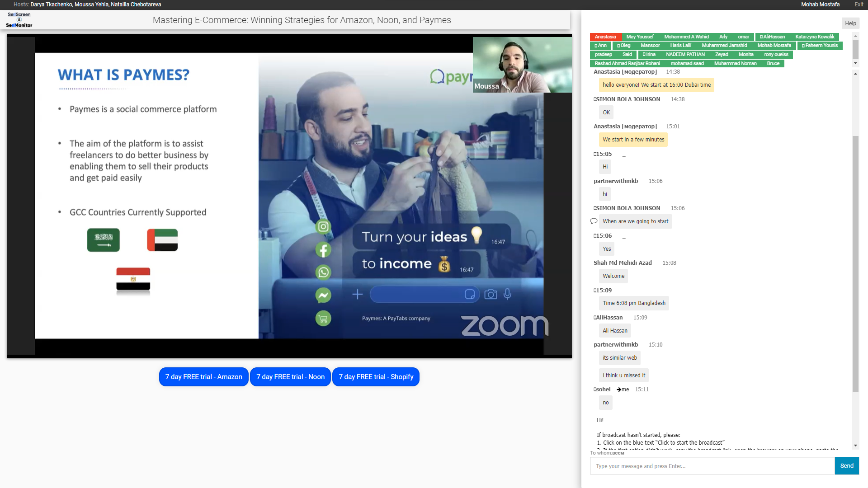Click chat scroll-down arrow
Viewport: 868px width, 488px height.
[x=855, y=446]
